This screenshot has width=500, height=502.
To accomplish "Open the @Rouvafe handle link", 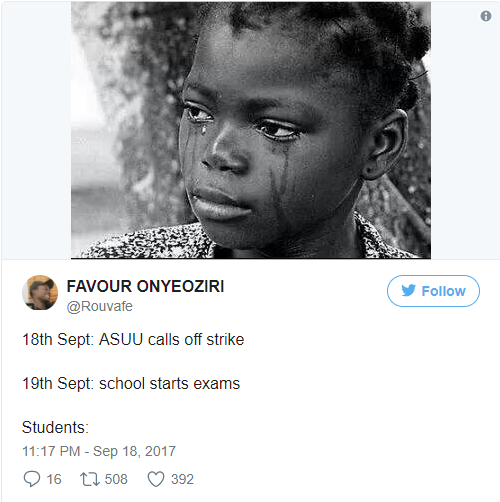I will [x=100, y=306].
